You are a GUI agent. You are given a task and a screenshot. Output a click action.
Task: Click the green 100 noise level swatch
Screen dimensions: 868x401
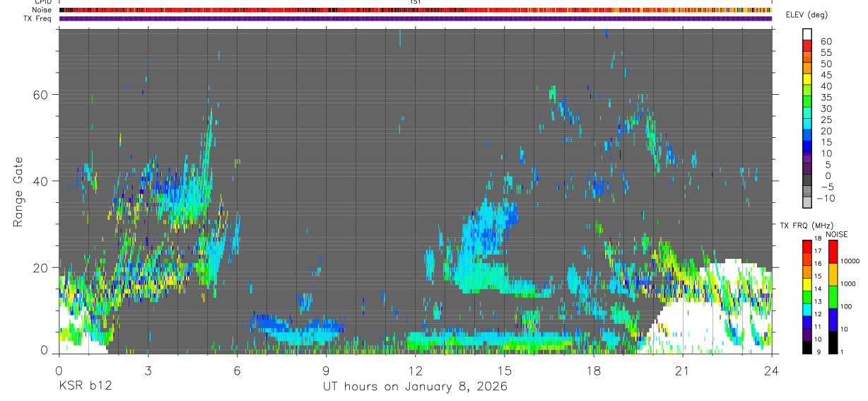833,296
